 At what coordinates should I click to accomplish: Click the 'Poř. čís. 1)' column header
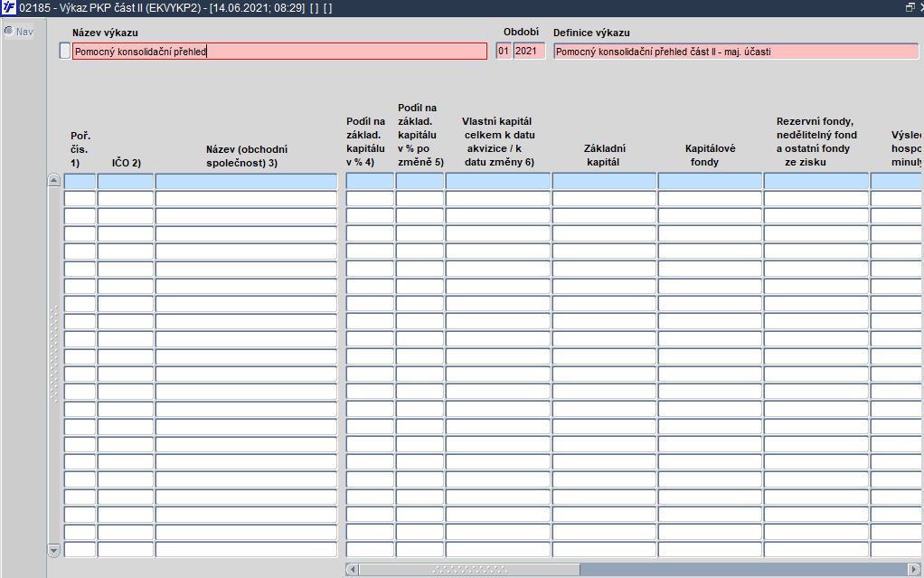80,149
